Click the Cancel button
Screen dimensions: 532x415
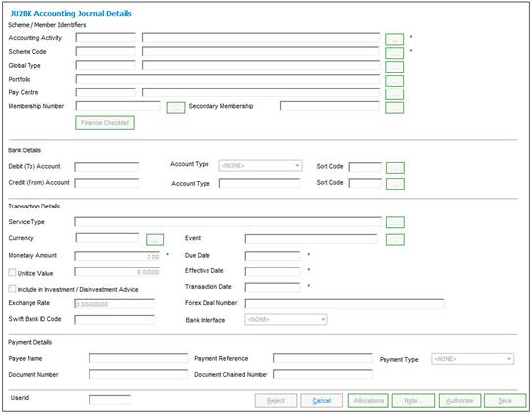click(322, 401)
